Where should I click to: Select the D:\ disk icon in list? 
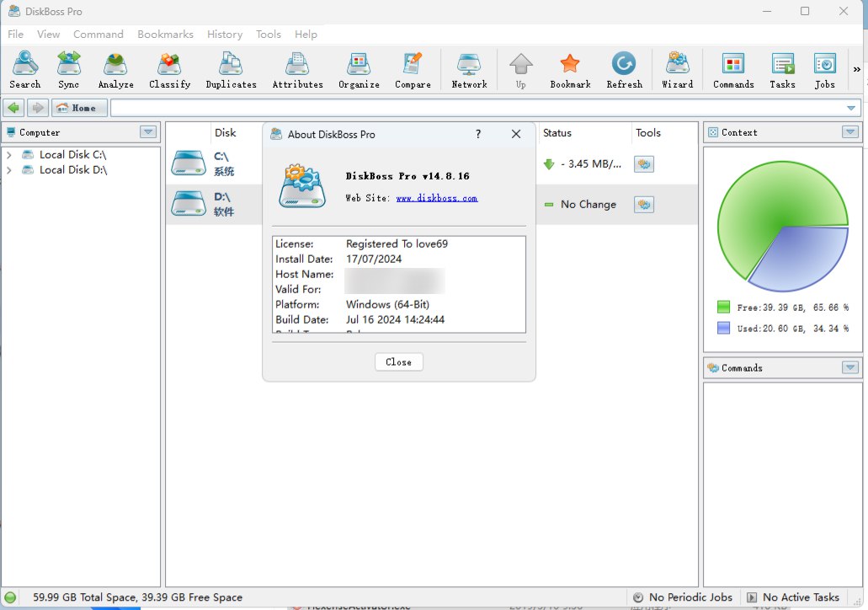(189, 203)
